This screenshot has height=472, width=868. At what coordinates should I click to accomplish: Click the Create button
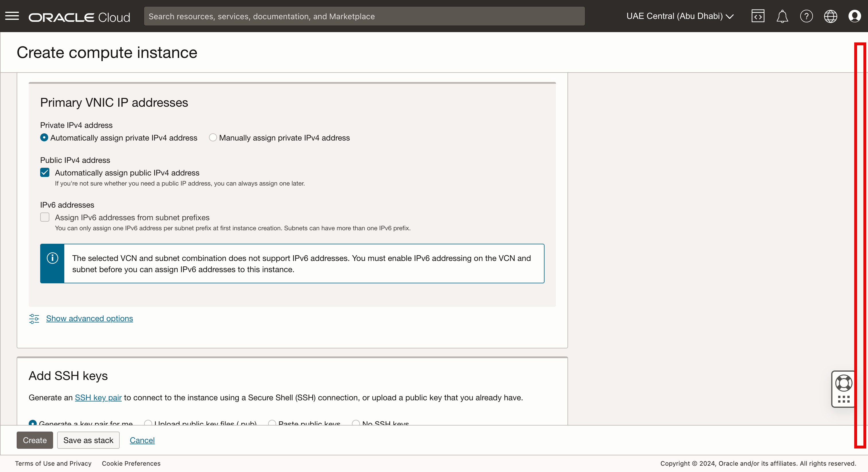(35, 440)
